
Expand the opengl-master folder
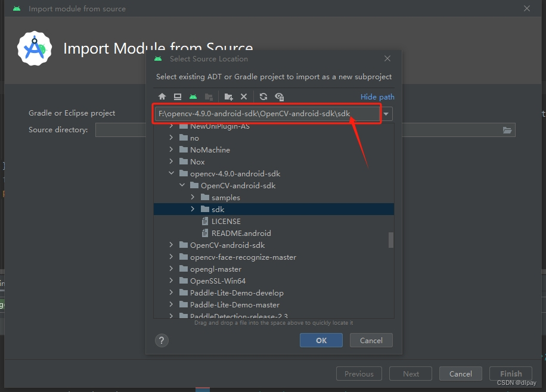click(x=171, y=269)
